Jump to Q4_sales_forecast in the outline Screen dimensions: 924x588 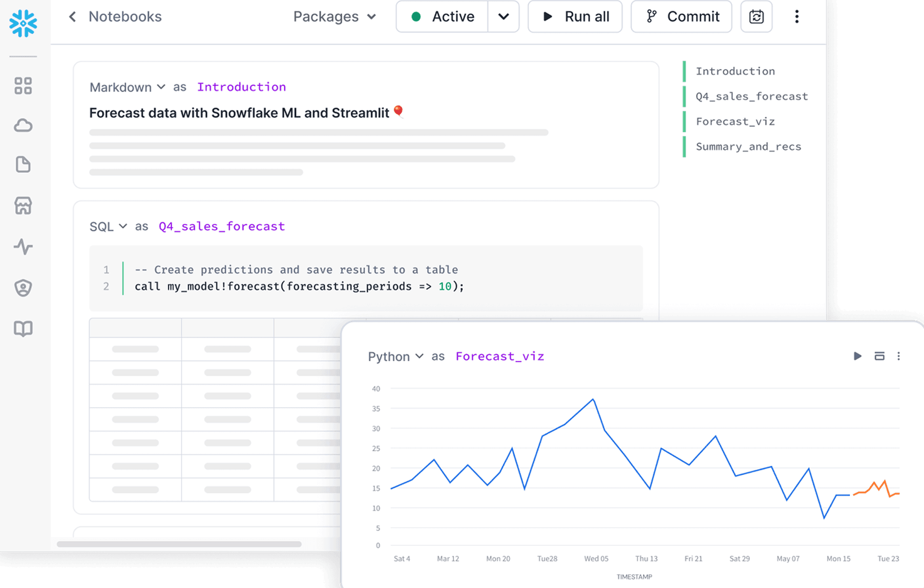(x=751, y=96)
